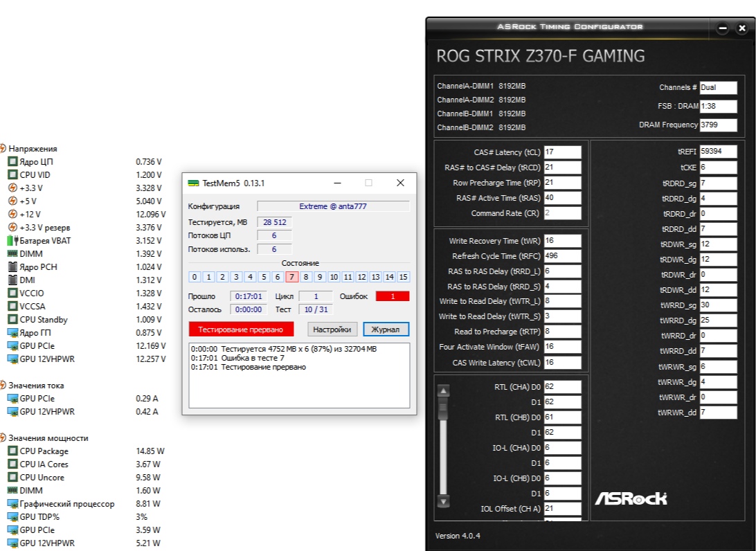Click the DIMM voltage value 1.392 V
756x551 pixels.
[148, 253]
